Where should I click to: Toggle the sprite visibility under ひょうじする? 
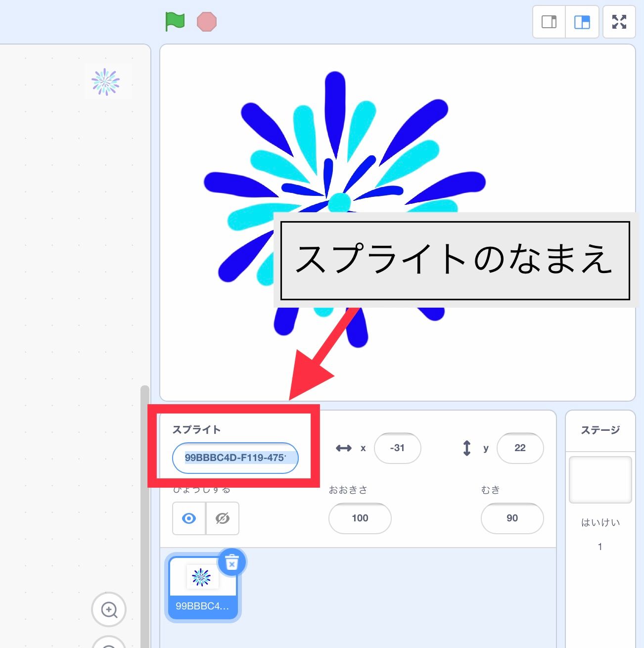point(188,518)
